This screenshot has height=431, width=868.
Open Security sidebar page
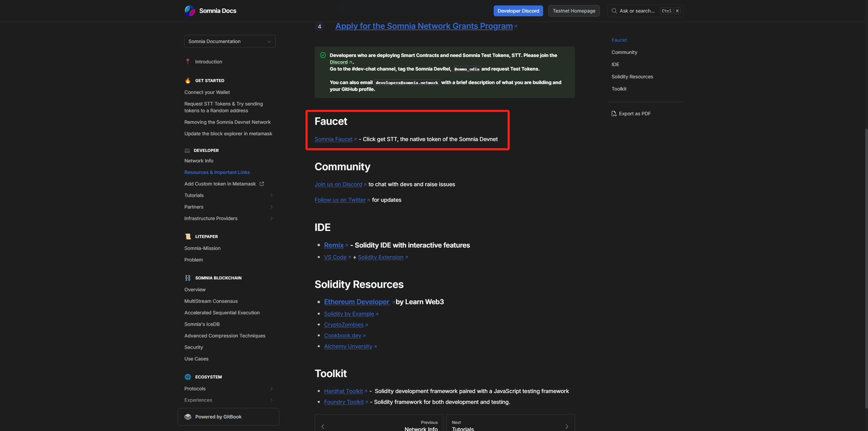point(194,347)
